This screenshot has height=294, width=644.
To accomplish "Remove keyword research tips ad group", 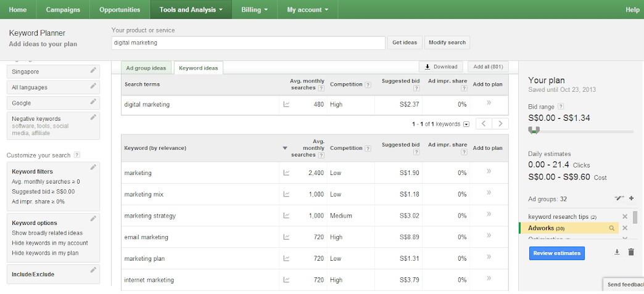I will click(625, 216).
